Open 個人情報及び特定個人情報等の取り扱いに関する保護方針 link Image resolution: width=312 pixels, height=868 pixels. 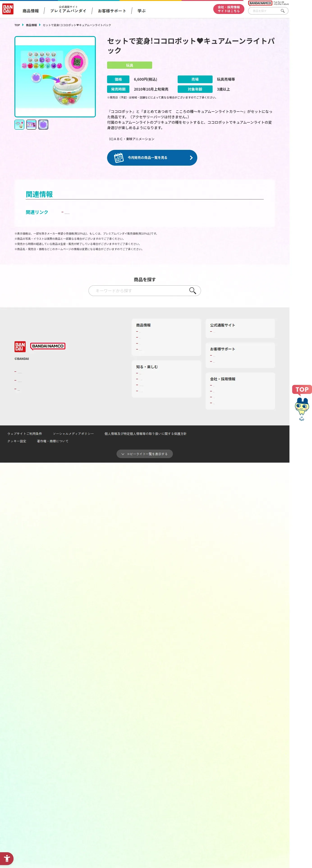[145, 434]
